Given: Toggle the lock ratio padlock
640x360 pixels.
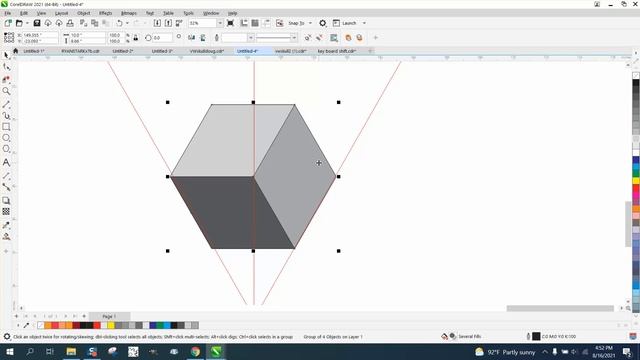Looking at the screenshot, I should [136, 38].
